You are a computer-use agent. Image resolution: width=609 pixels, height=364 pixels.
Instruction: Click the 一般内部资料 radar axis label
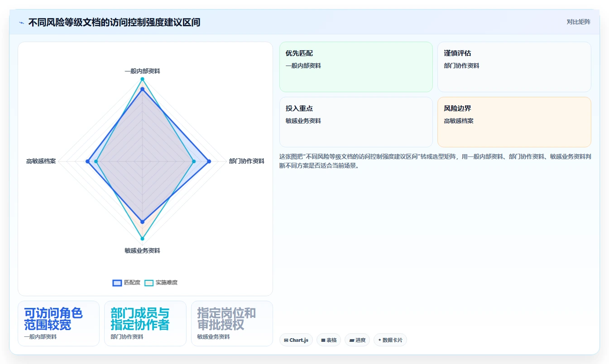pos(142,71)
